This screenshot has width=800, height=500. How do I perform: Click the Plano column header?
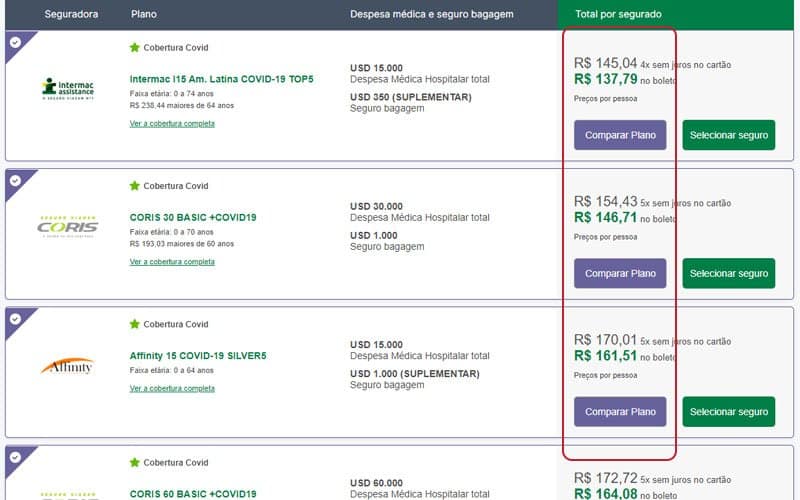coord(143,14)
